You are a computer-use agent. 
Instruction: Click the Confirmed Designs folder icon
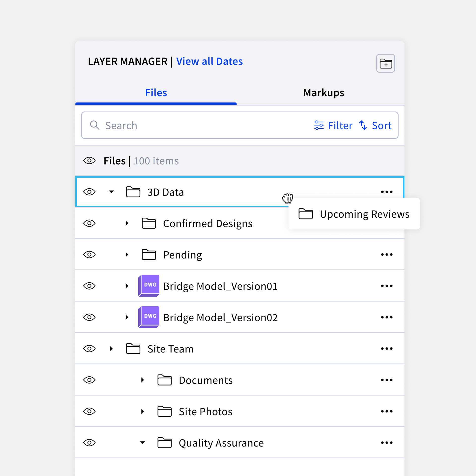[149, 223]
